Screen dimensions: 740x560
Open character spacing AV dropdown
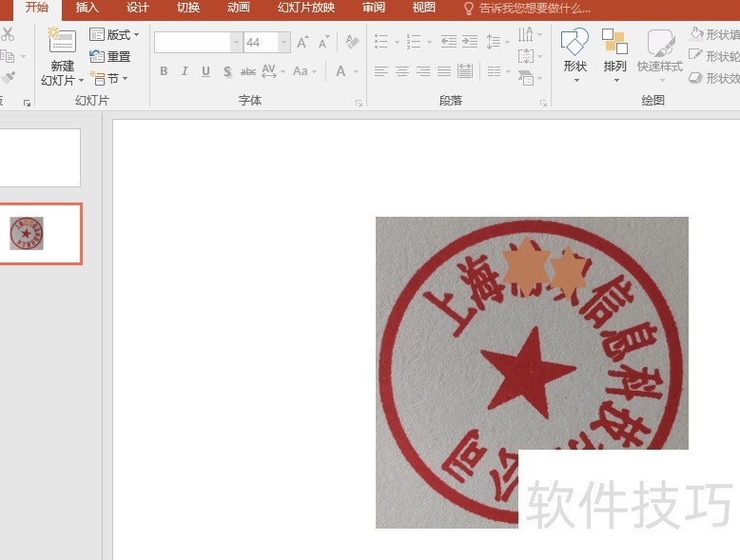(273, 71)
